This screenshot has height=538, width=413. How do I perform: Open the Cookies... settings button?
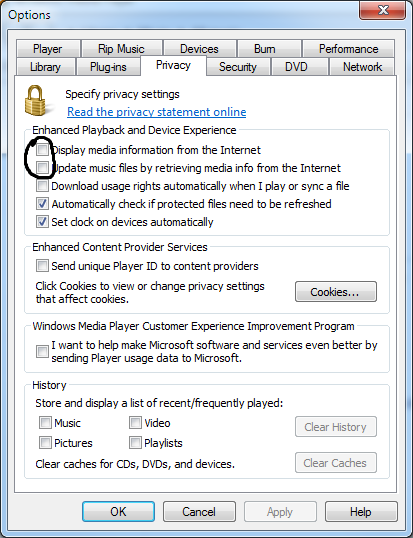tap(336, 292)
